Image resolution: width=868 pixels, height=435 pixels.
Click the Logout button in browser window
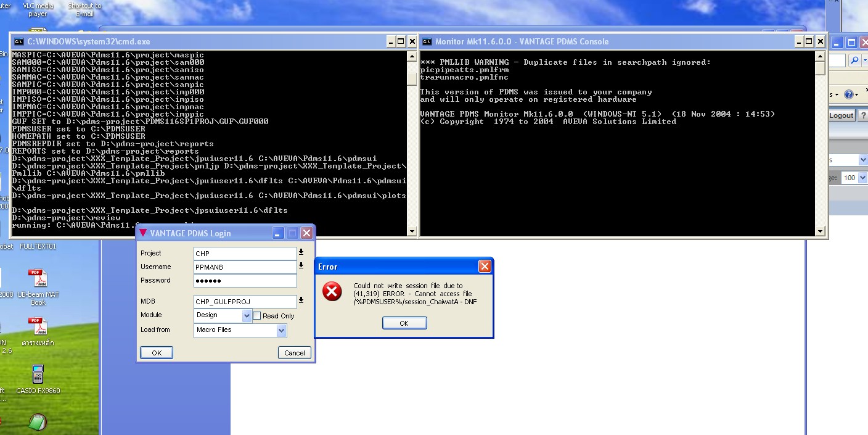[x=841, y=115]
